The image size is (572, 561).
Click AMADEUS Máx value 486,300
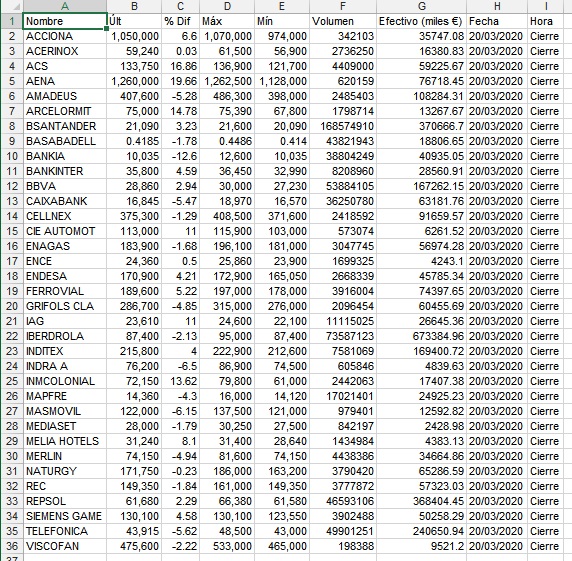tap(227, 96)
